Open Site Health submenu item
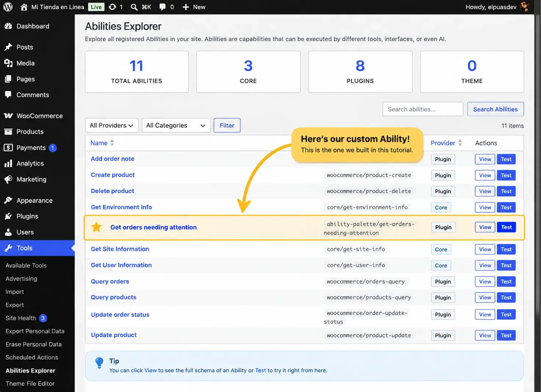541x392 pixels. [26, 318]
